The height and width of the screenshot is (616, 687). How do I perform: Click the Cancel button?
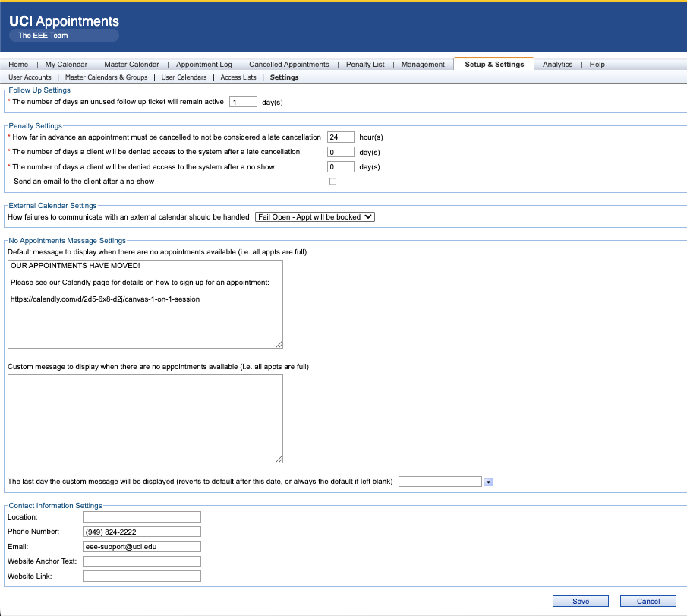648,601
